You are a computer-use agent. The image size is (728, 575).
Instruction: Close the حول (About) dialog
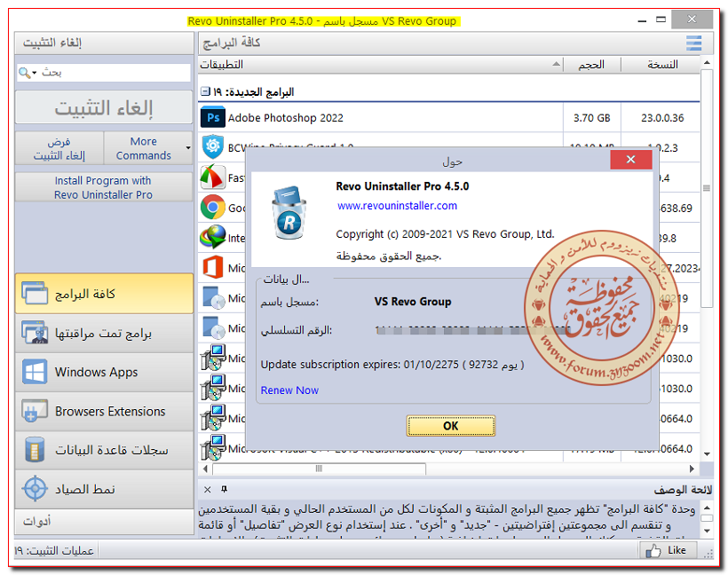[630, 159]
